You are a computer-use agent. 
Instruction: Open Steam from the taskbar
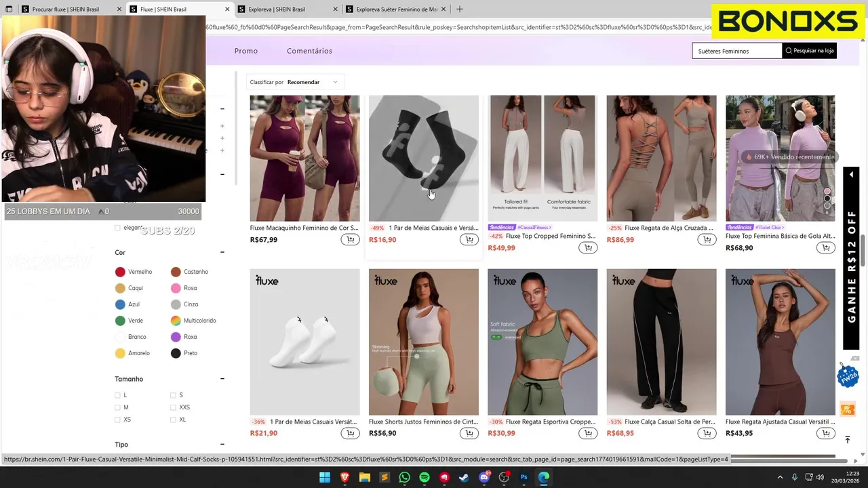click(x=464, y=478)
